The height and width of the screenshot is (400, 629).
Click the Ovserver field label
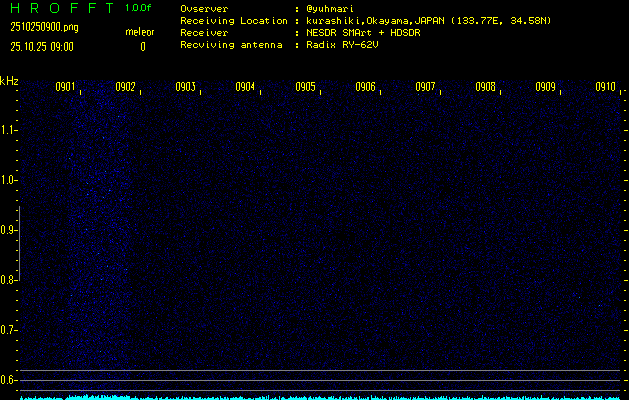tap(204, 8)
